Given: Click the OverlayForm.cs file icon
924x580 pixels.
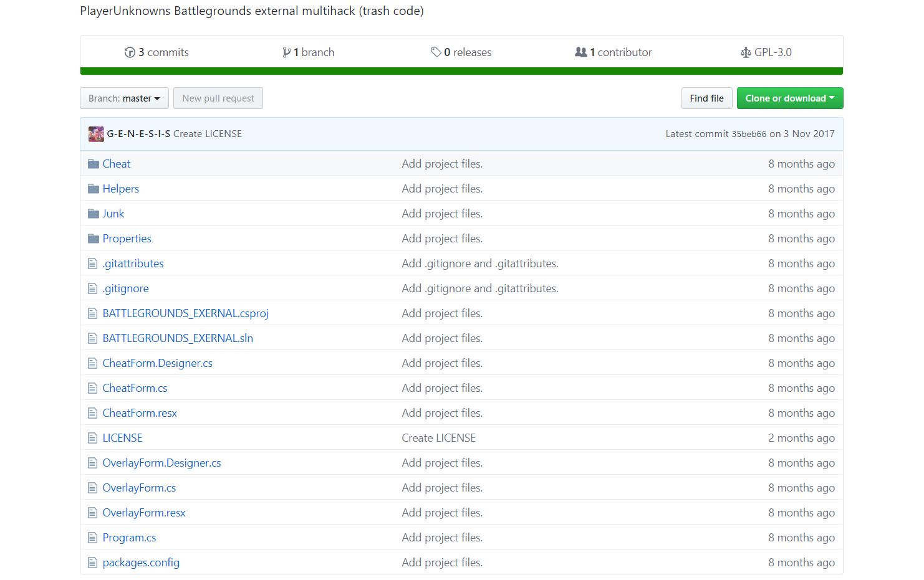Looking at the screenshot, I should tap(93, 488).
